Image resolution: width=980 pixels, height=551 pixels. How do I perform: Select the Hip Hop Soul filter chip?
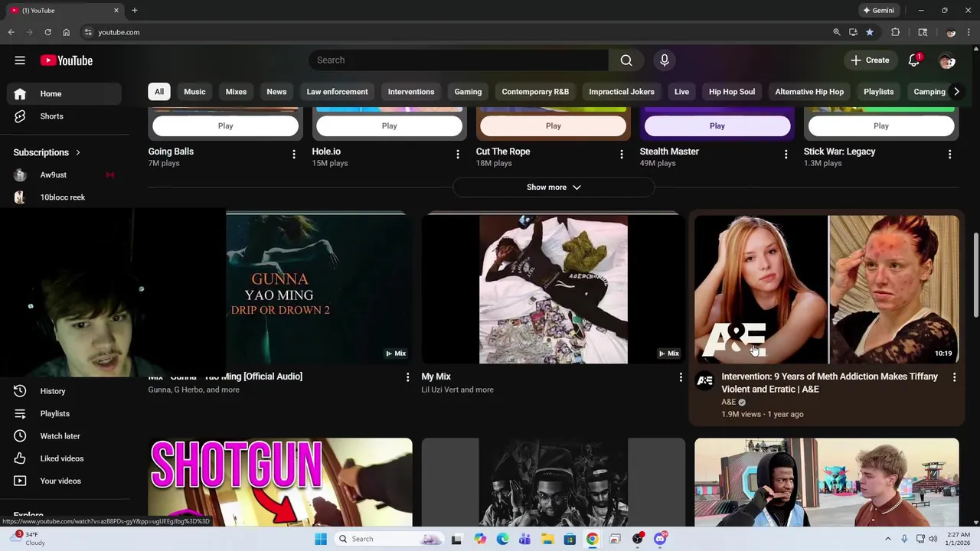click(x=732, y=92)
